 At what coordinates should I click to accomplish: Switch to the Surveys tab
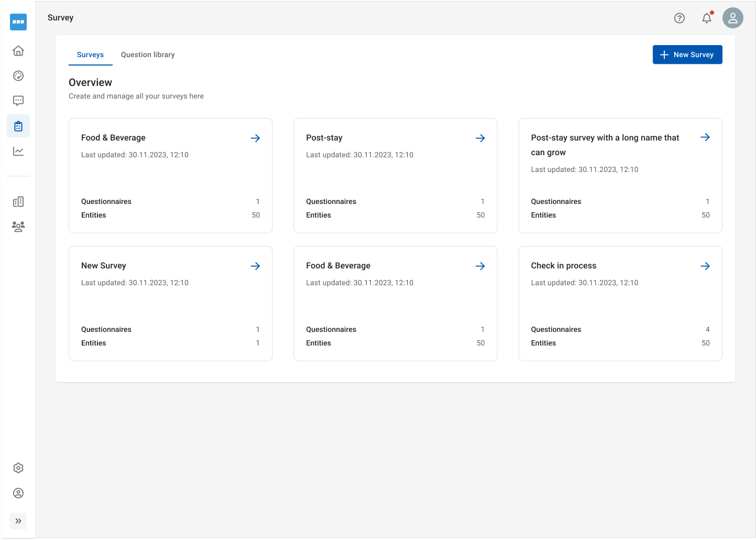90,55
